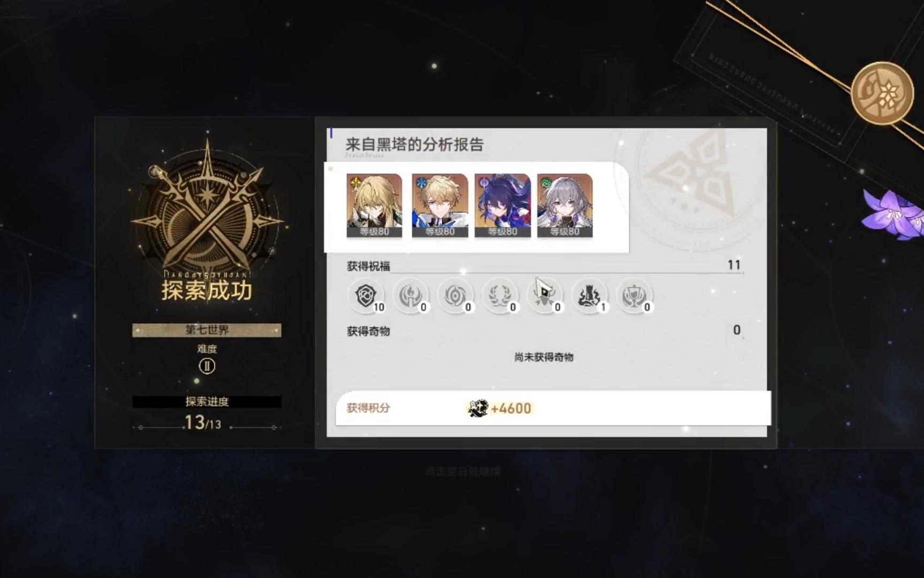The height and width of the screenshot is (578, 924).
Task: Select Seele's level 80 character portrait
Action: pos(503,206)
